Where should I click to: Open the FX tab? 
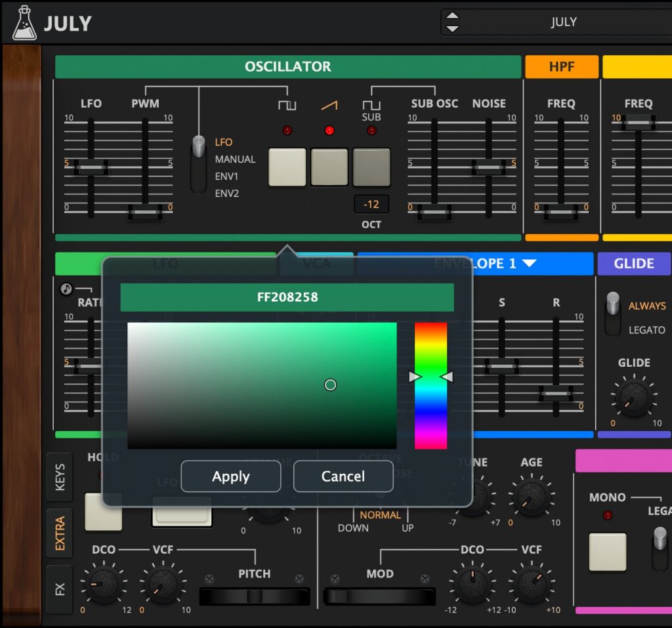[60, 589]
